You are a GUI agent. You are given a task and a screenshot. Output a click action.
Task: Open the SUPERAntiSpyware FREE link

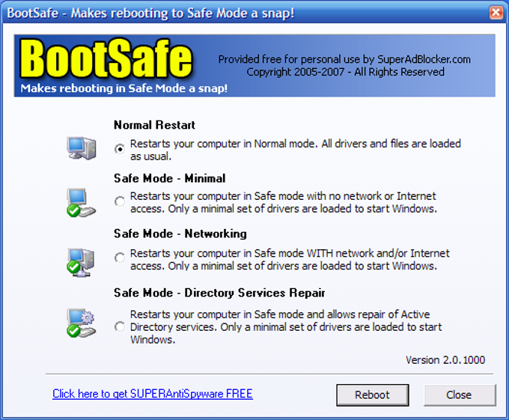(153, 394)
